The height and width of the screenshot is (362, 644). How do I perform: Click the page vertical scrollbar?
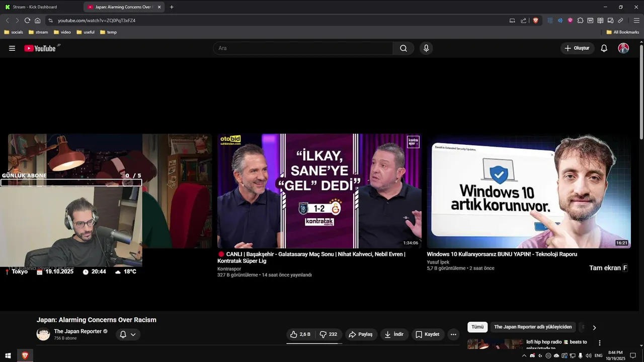pyautogui.click(x=641, y=92)
